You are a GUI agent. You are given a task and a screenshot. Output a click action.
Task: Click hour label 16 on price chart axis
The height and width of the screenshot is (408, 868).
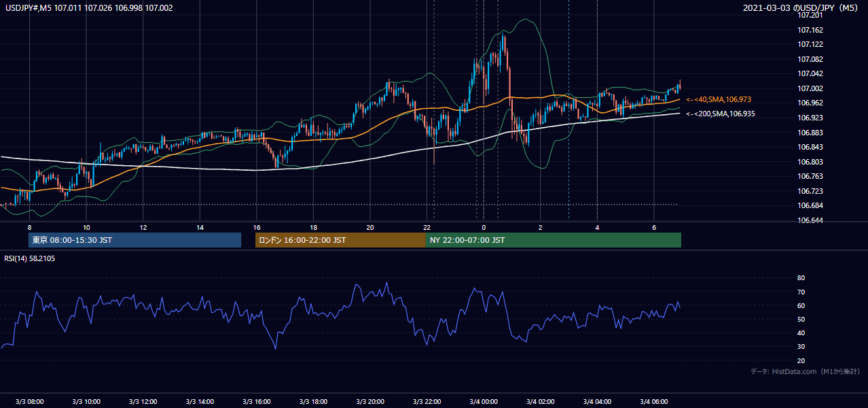(x=257, y=227)
